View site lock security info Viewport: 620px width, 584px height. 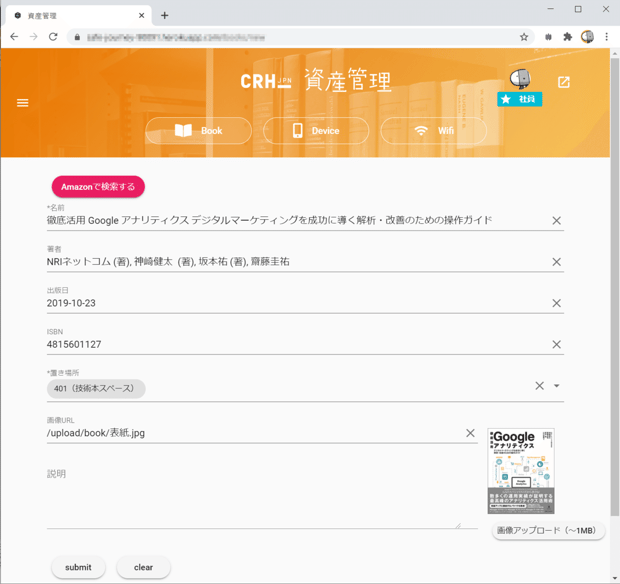pyautogui.click(x=78, y=37)
